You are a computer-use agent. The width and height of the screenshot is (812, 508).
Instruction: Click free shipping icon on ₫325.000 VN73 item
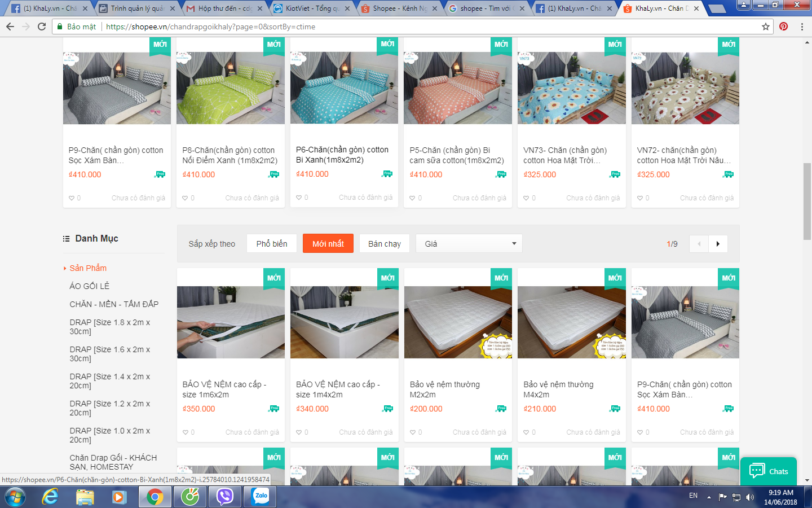point(615,174)
